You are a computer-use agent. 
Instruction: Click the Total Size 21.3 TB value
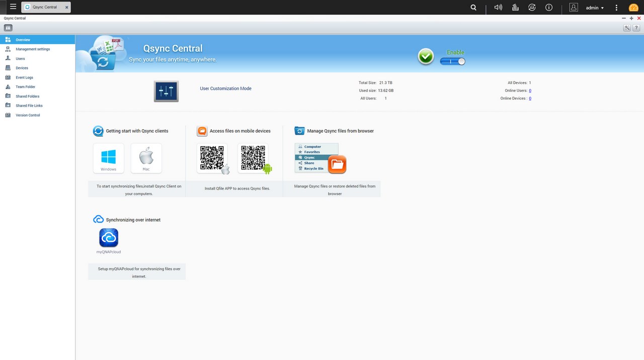[386, 82]
